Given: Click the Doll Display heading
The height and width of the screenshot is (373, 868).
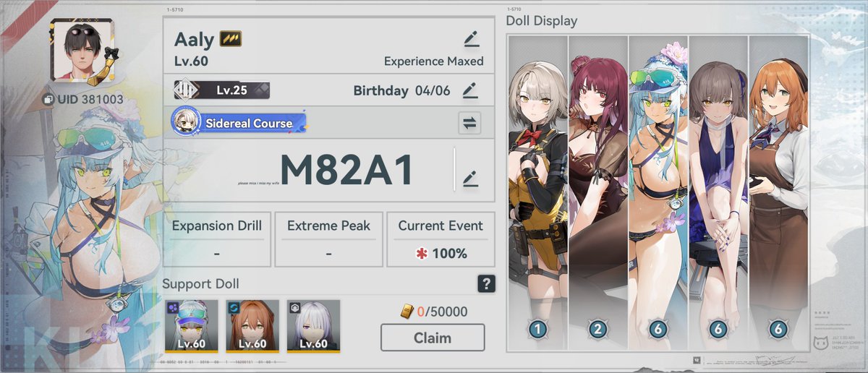Looking at the screenshot, I should click(541, 21).
